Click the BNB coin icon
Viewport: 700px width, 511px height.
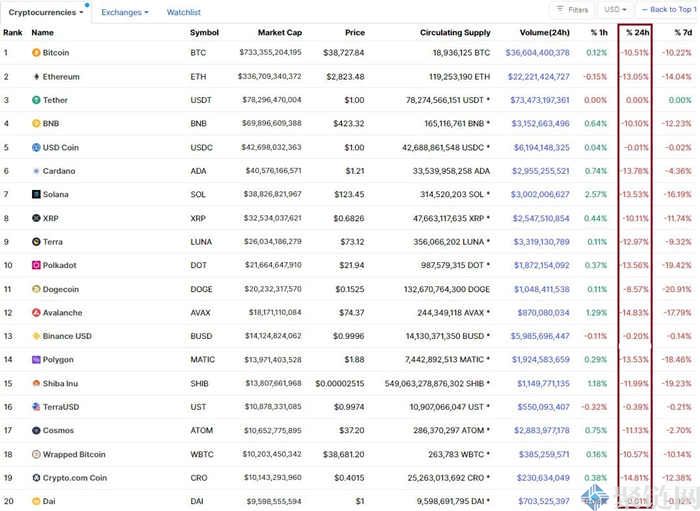point(36,123)
